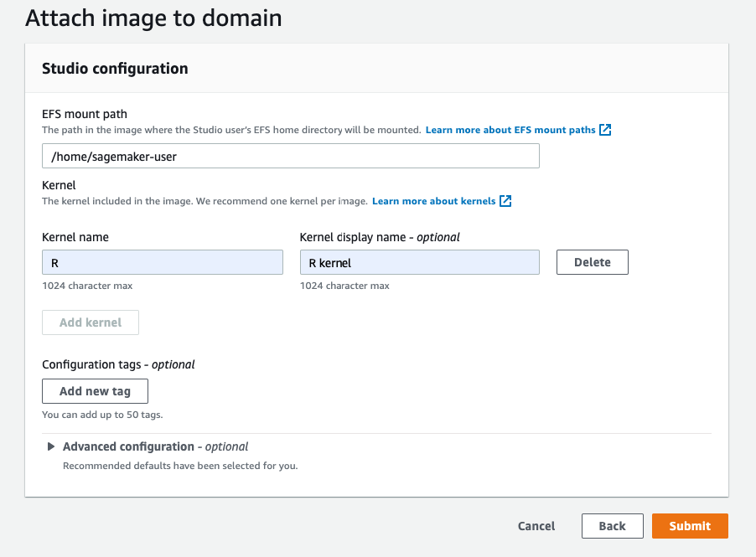
Task: Focus the EFS mount path text field
Action: coord(290,157)
